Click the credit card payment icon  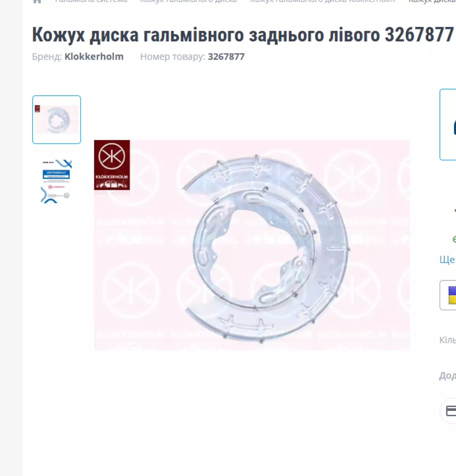(451, 411)
